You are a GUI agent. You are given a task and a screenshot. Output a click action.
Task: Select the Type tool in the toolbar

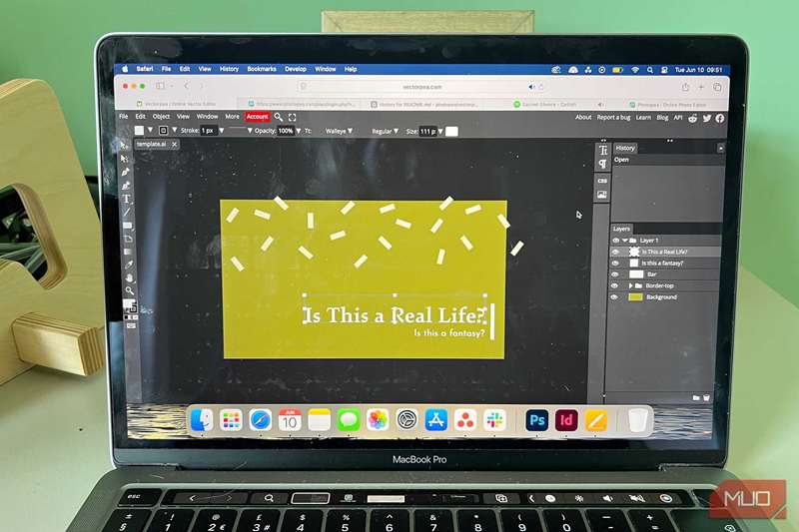coord(127,199)
